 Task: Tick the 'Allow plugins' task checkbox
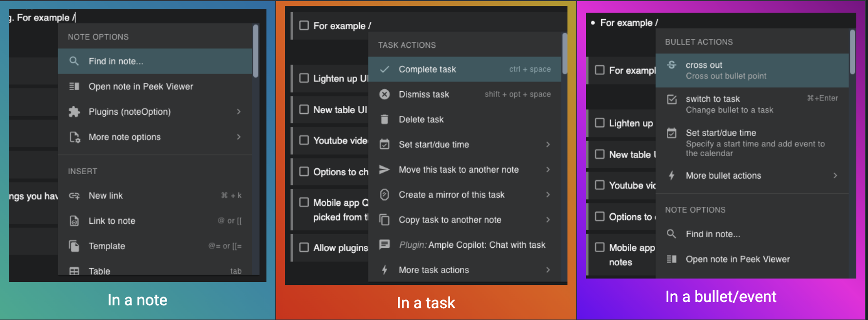[304, 247]
